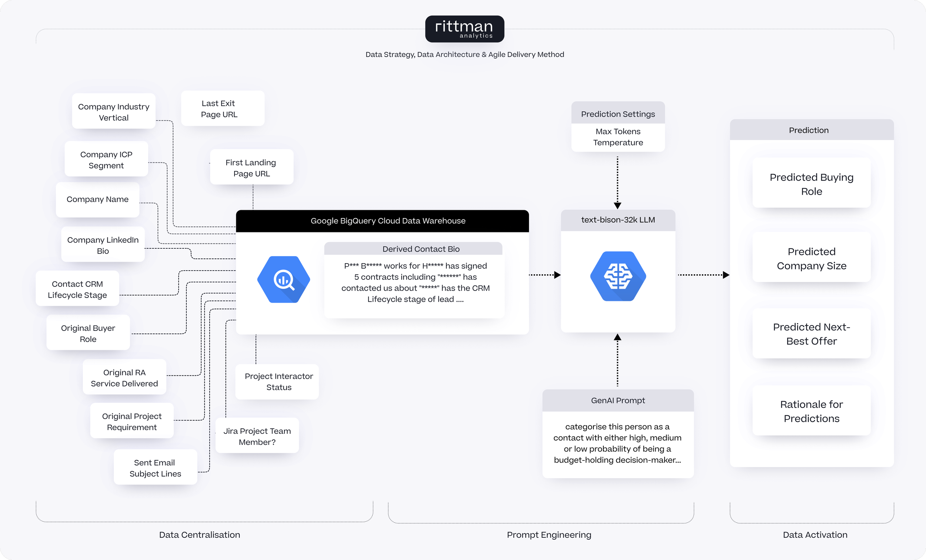Click the Predicted Next-Best Offer card
926x560 pixels.
point(812,334)
